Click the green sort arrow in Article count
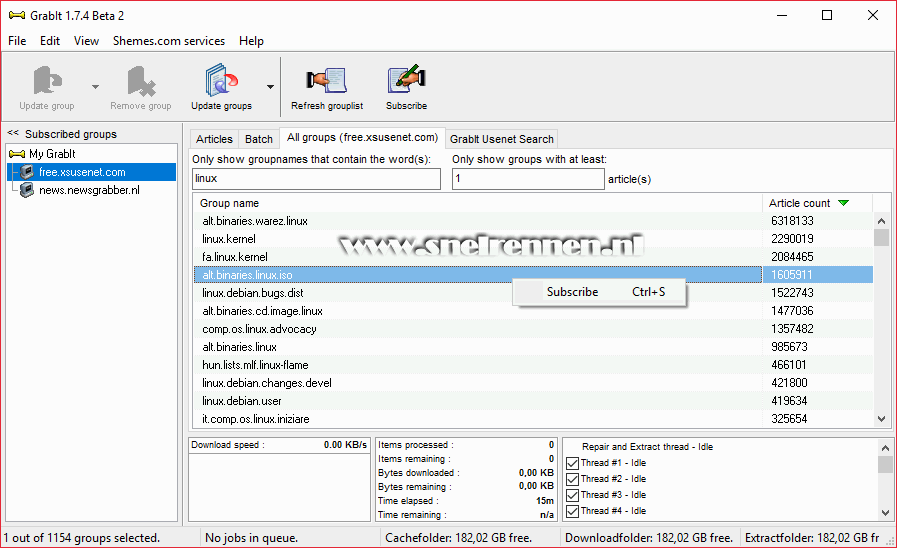Image resolution: width=897 pixels, height=548 pixels. (x=843, y=203)
